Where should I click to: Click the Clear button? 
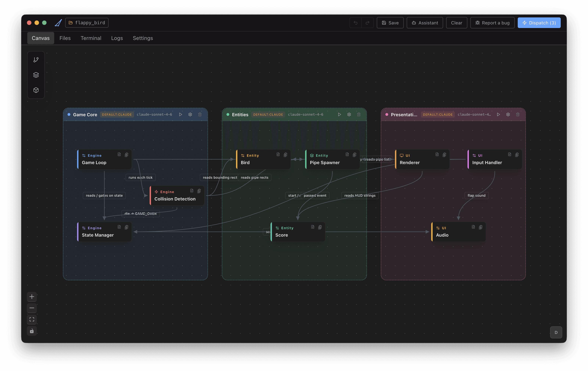click(x=456, y=23)
